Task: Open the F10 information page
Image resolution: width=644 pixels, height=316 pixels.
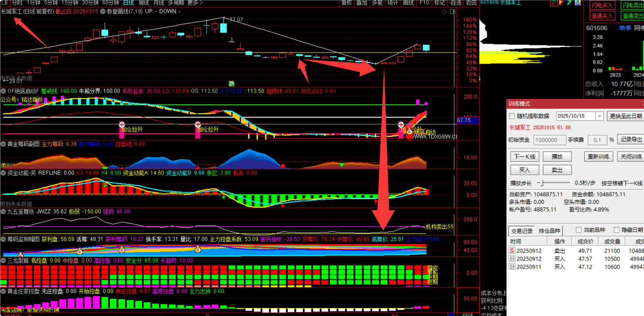Action: (424, 3)
